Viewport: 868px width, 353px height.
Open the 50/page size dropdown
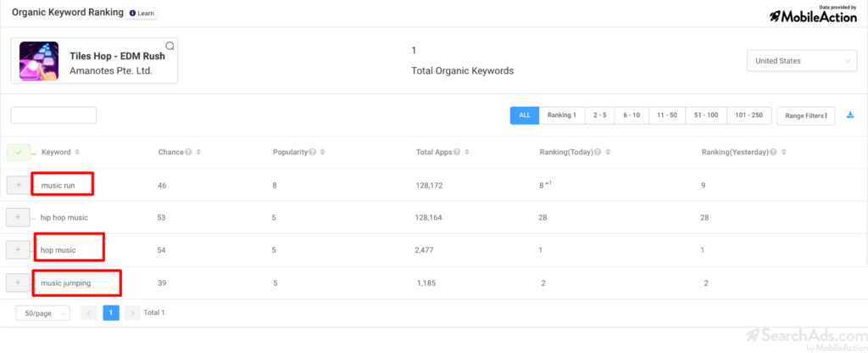(43, 313)
